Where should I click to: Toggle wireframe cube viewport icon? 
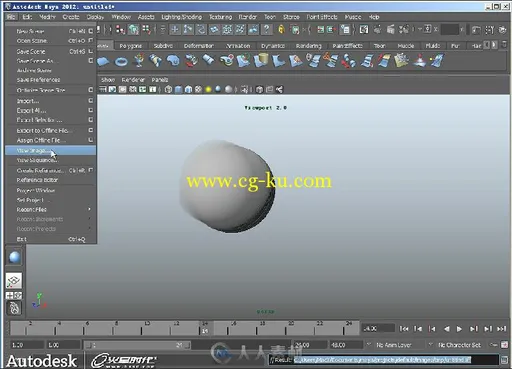[x=169, y=89]
